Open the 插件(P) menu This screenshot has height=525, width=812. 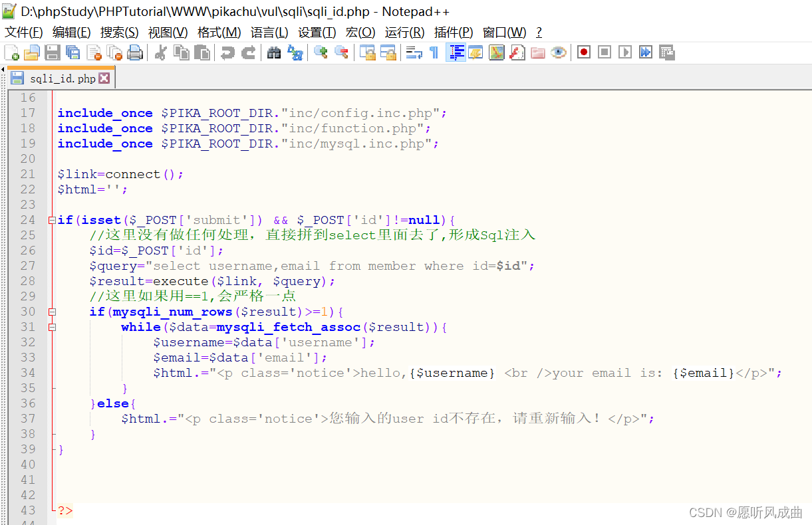click(454, 33)
